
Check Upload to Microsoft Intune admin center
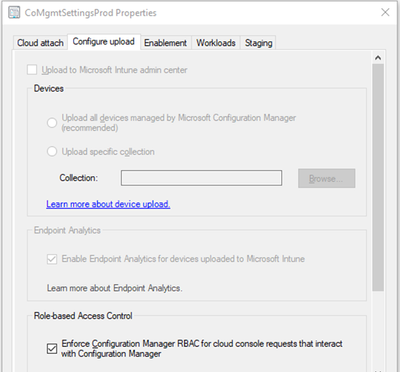coord(32,70)
